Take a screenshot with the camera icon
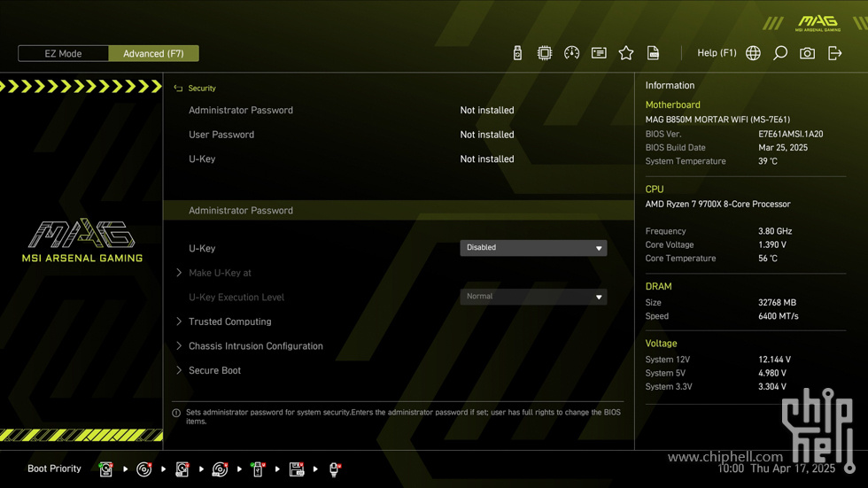The image size is (868, 488). 807,53
